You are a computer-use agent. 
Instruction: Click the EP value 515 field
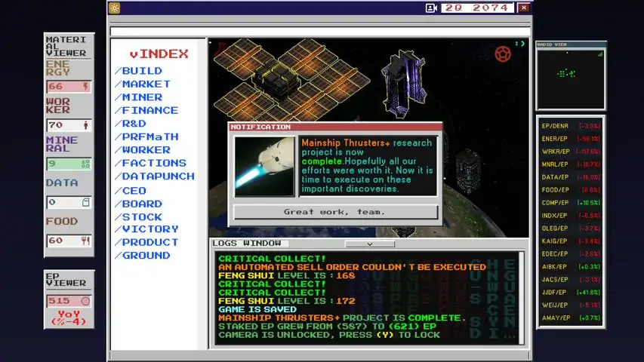click(69, 301)
